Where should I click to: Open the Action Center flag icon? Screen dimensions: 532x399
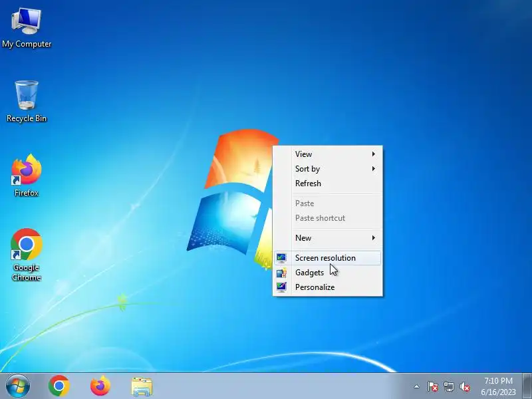[x=432, y=386]
